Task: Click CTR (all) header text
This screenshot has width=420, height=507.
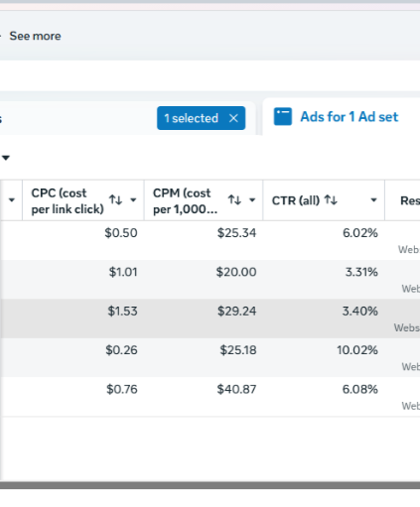Action: 296,200
